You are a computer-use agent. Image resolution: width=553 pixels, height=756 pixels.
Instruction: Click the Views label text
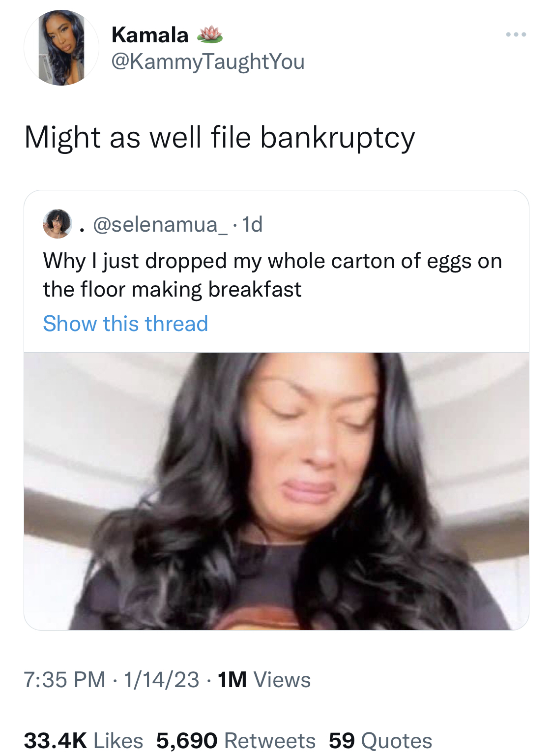pyautogui.click(x=282, y=680)
